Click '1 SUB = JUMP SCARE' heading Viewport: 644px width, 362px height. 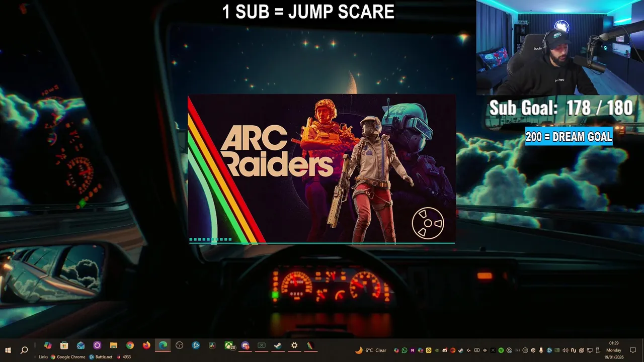(308, 12)
